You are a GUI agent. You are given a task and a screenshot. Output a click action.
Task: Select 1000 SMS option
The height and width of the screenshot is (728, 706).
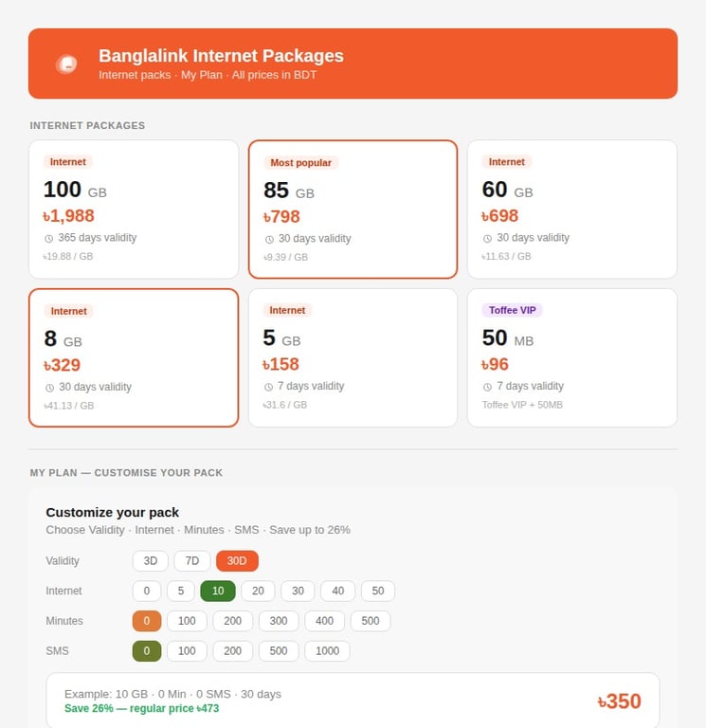point(327,651)
